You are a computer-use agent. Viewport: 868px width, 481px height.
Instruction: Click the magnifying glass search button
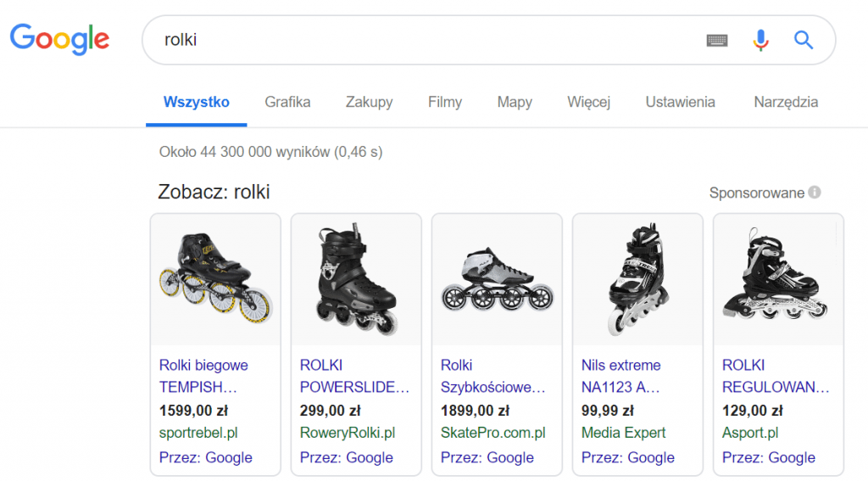pos(803,40)
